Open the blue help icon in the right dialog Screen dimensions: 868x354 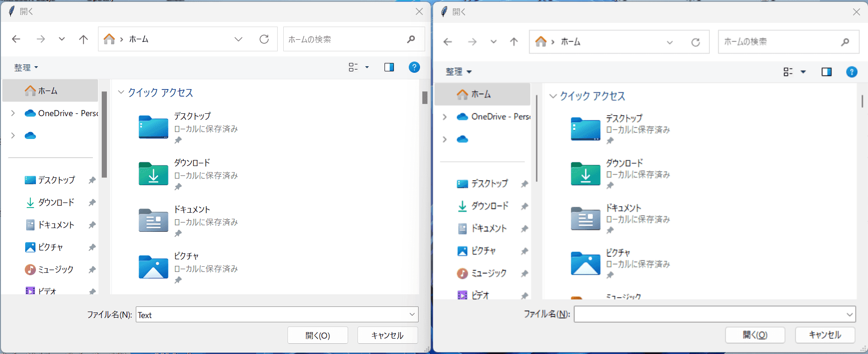pos(851,72)
